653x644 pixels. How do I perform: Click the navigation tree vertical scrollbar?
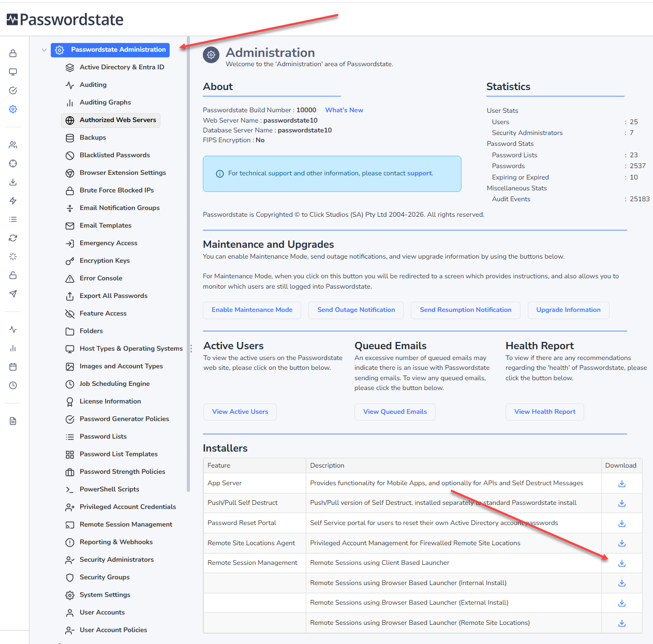(188, 264)
